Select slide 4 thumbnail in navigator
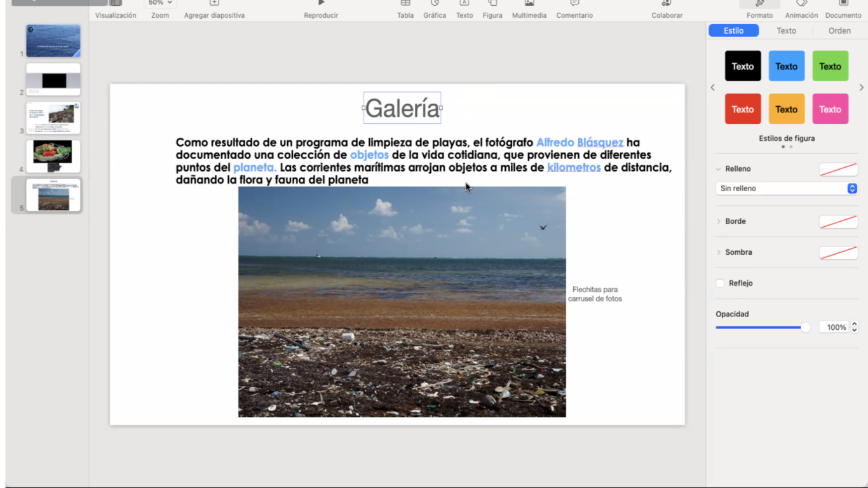The width and height of the screenshot is (868, 488). tap(53, 156)
